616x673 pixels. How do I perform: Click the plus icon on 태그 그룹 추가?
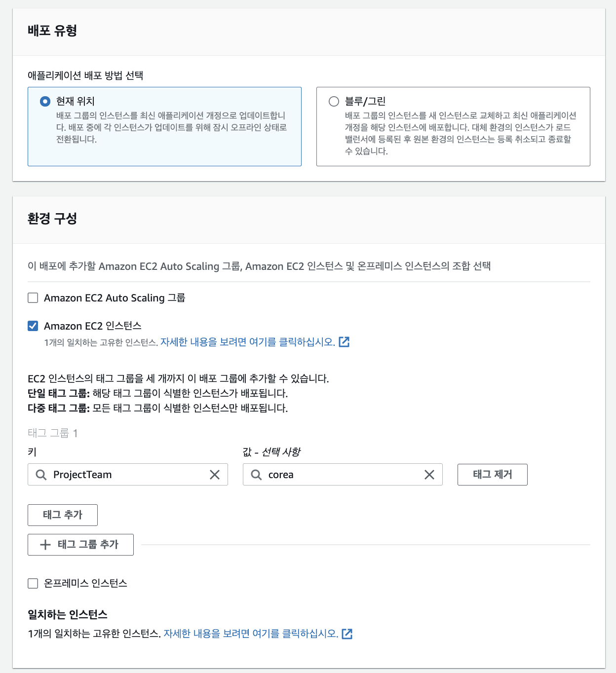45,545
